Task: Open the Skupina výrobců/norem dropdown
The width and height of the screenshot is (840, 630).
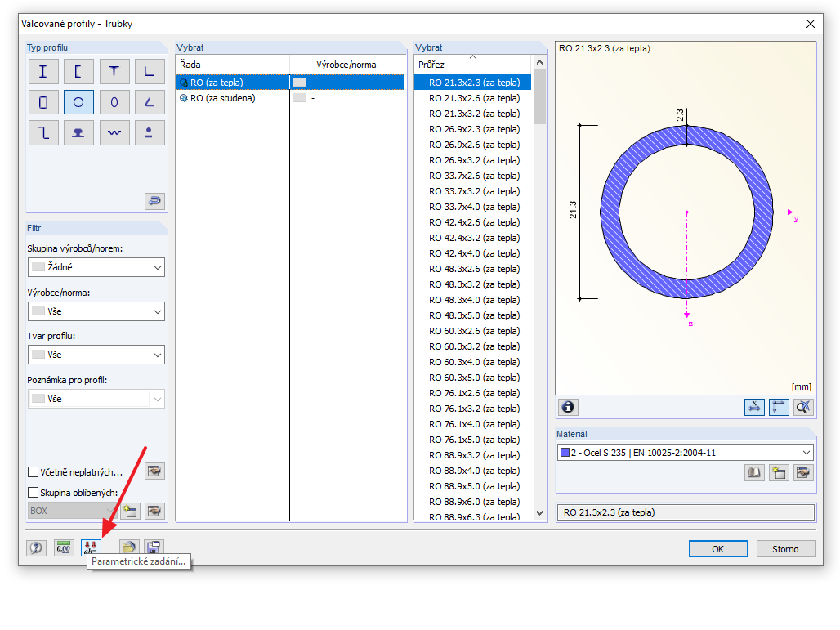Action: point(96,267)
